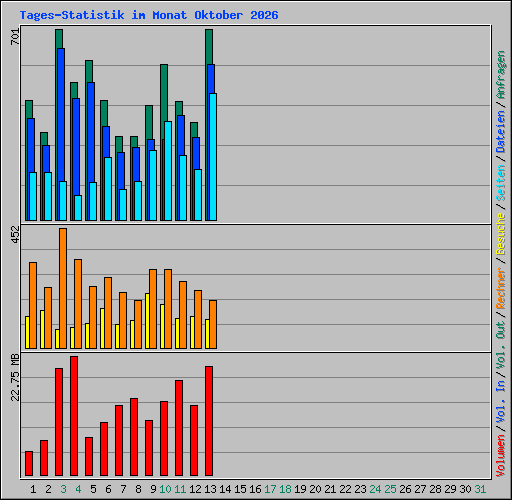Click day label 30 on the x-axis
512x500 pixels.
point(465,489)
